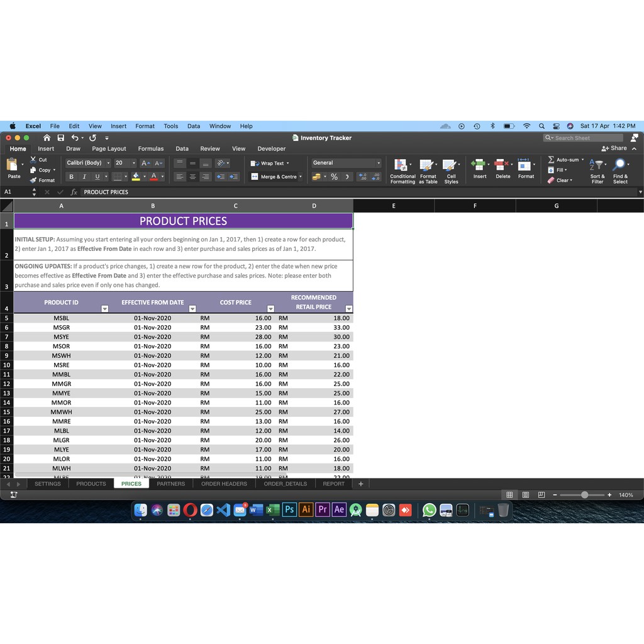Open Conditional Formatting
This screenshot has height=644, width=644.
[x=401, y=166]
